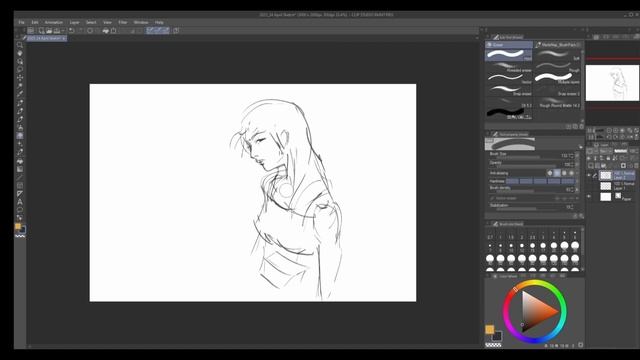Image resolution: width=640 pixels, height=360 pixels.
Task: Select the Frame border tool
Action: (x=20, y=185)
